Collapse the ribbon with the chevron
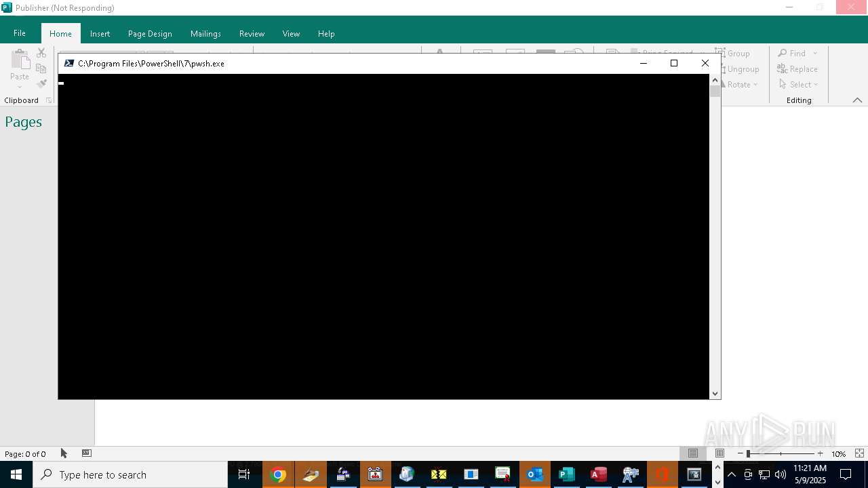Viewport: 868px width, 488px height. coord(857,100)
